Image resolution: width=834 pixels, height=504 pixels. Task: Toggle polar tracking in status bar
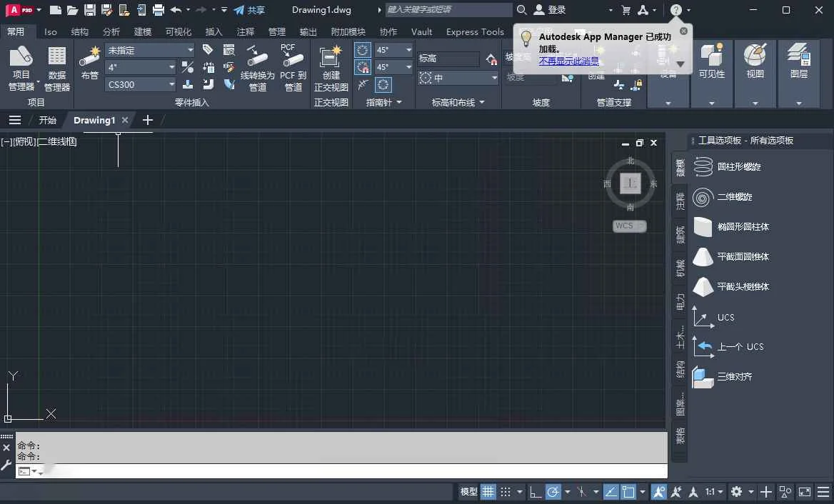tap(553, 492)
